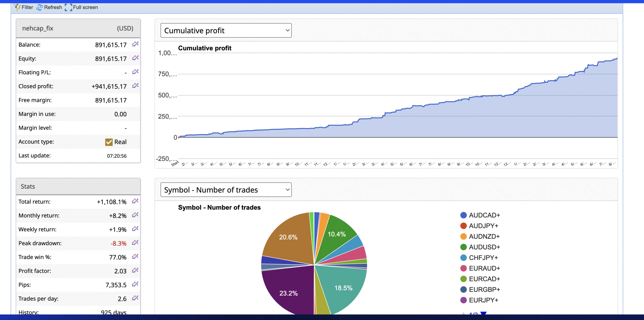644x320 pixels.
Task: Toggle the Real account type checkbox
Action: [109, 142]
